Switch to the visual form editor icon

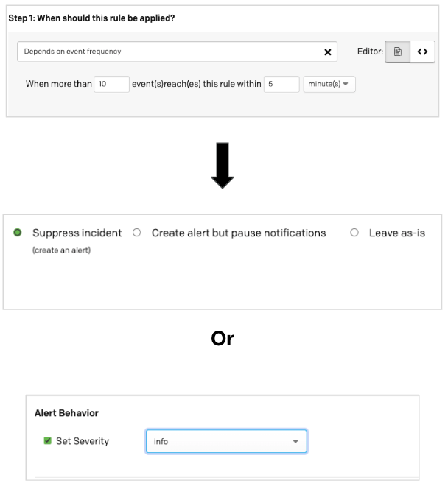[398, 52]
